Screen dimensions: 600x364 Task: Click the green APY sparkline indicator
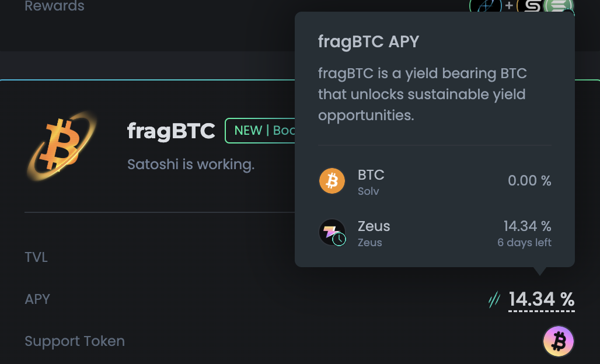click(493, 300)
